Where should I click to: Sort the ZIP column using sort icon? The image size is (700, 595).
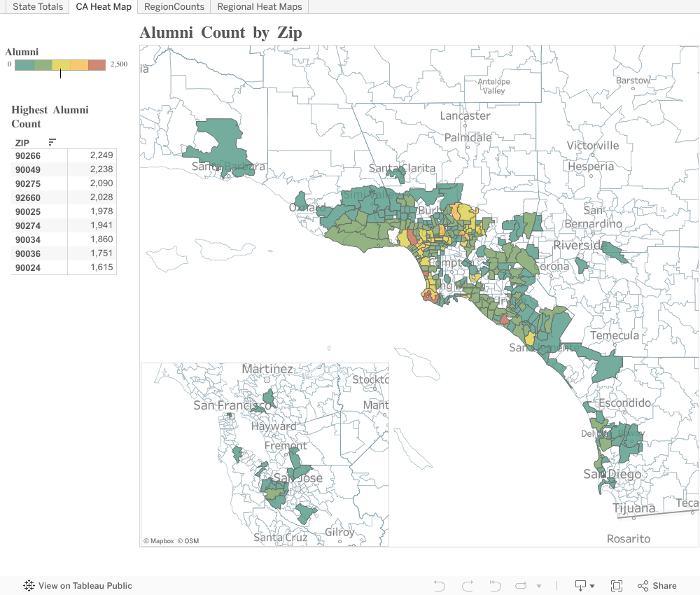click(x=52, y=142)
